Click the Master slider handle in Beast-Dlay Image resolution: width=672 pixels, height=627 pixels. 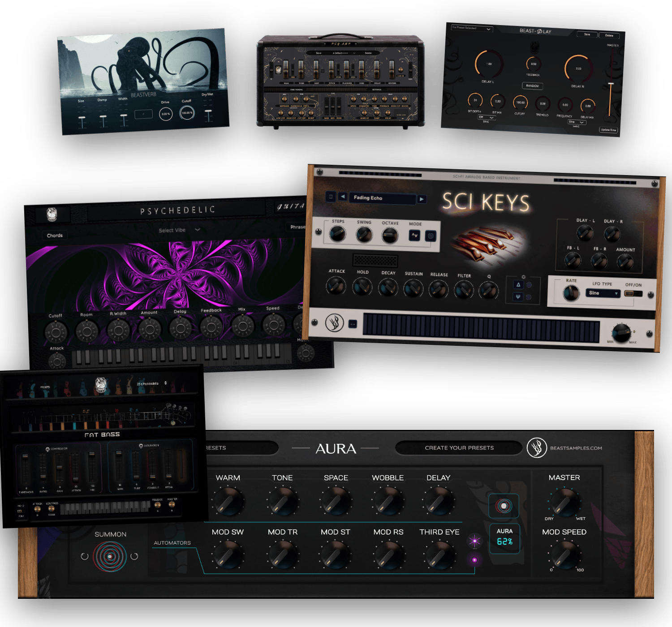[x=611, y=84]
